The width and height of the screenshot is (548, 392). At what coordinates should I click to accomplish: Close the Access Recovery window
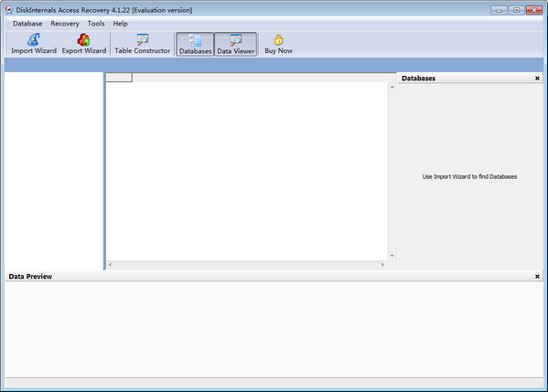click(x=534, y=10)
